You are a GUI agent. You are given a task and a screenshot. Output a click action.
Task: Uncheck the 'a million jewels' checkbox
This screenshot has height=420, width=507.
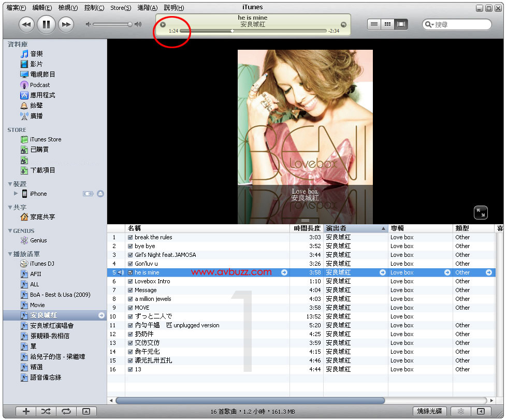click(131, 299)
